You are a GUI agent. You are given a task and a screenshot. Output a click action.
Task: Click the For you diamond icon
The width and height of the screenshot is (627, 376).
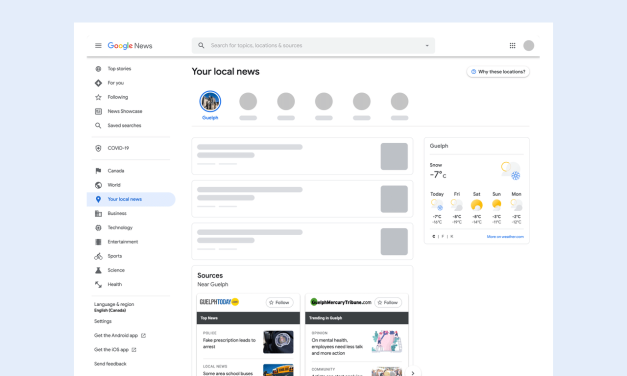tap(98, 83)
